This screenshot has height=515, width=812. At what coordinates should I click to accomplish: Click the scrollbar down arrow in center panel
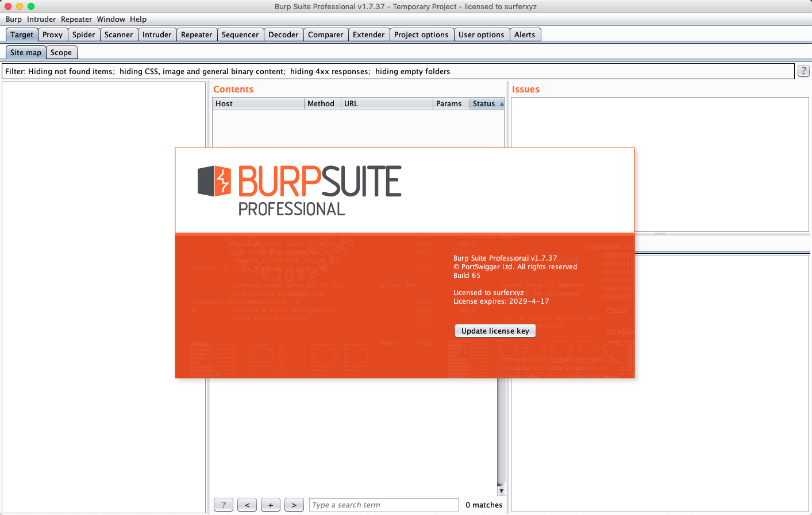[501, 491]
